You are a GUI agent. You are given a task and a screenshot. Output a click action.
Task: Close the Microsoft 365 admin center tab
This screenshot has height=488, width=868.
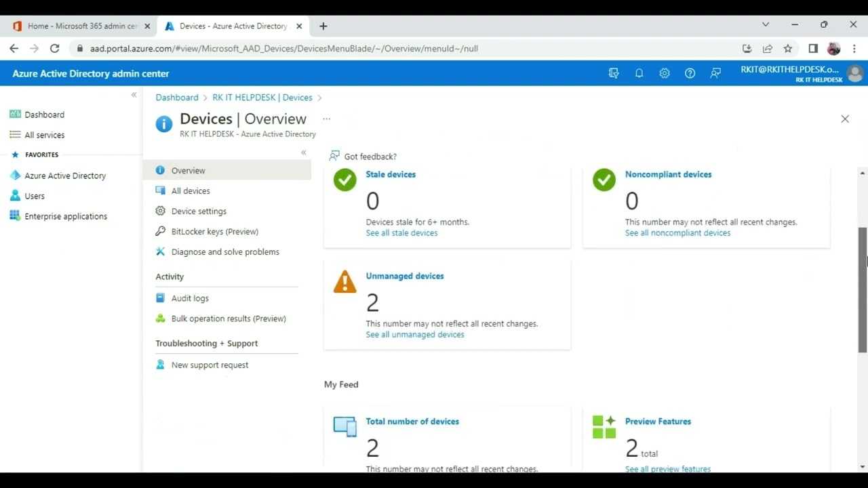click(x=147, y=26)
